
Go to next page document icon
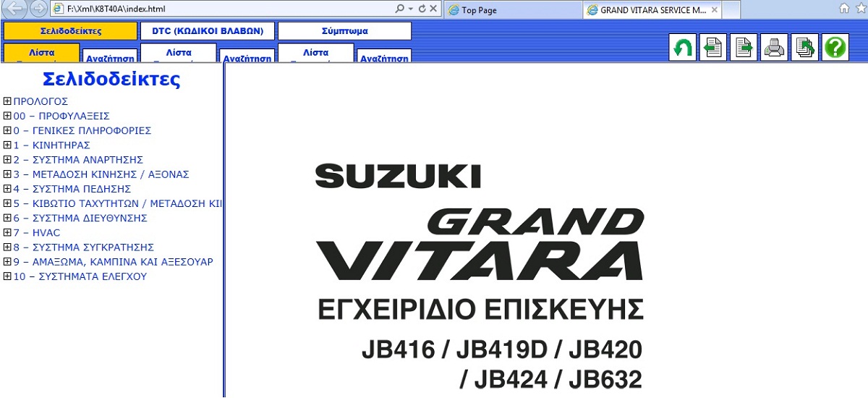tap(744, 48)
